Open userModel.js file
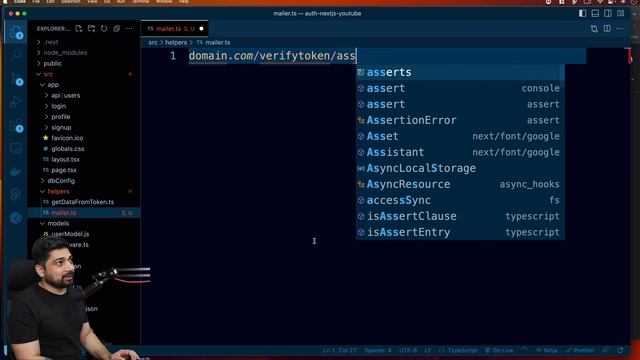The width and height of the screenshot is (640, 360). (x=84, y=234)
